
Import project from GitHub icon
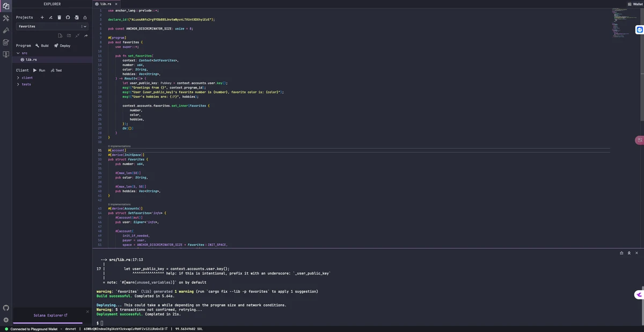tap(68, 17)
